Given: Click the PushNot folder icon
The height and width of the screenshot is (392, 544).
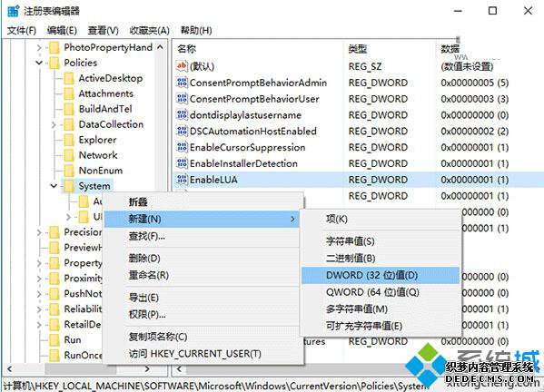Looking at the screenshot, I should [x=54, y=294].
